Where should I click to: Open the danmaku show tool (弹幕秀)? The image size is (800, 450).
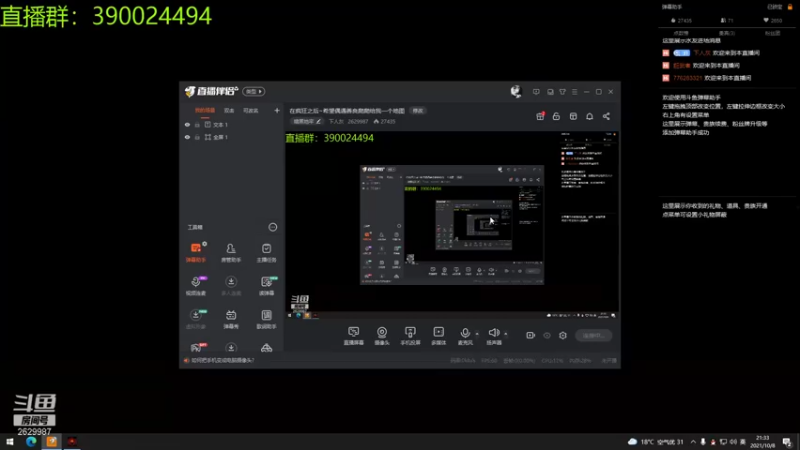[x=231, y=319]
